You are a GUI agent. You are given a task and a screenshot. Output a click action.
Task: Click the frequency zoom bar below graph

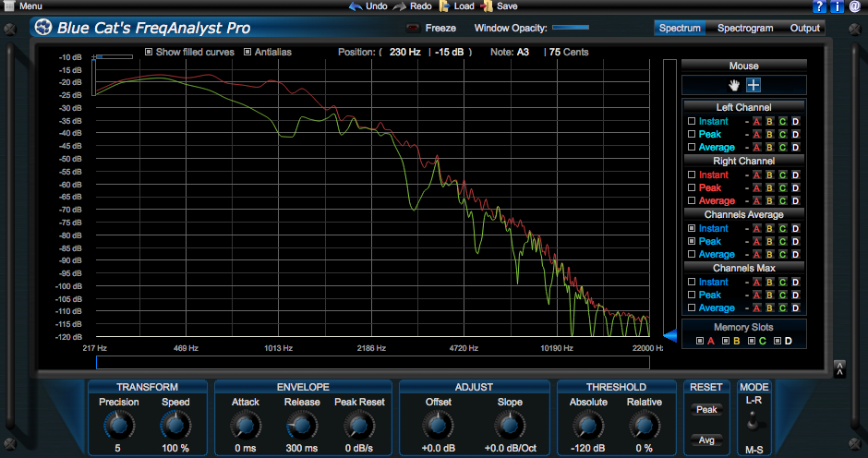(x=372, y=362)
